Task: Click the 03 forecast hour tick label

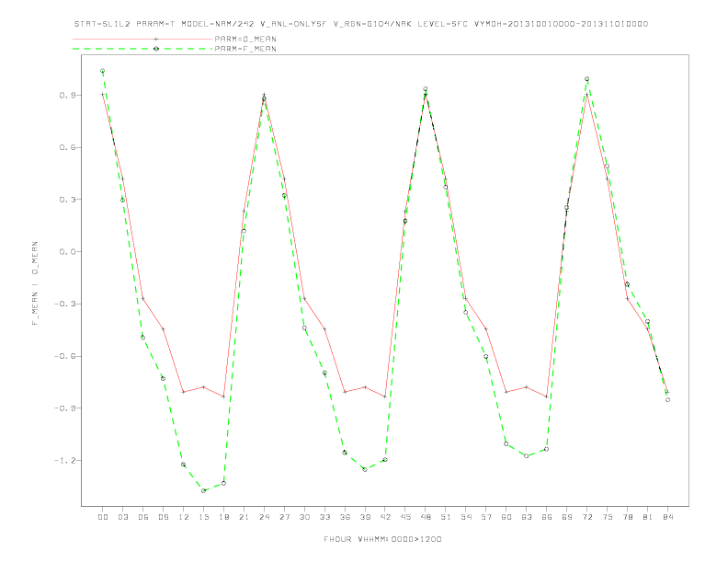Action: (122, 517)
